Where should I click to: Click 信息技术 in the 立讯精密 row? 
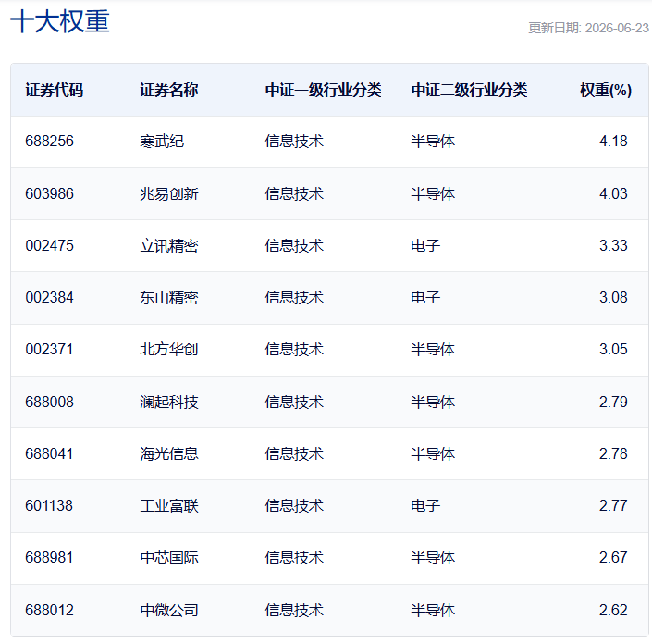tap(294, 245)
